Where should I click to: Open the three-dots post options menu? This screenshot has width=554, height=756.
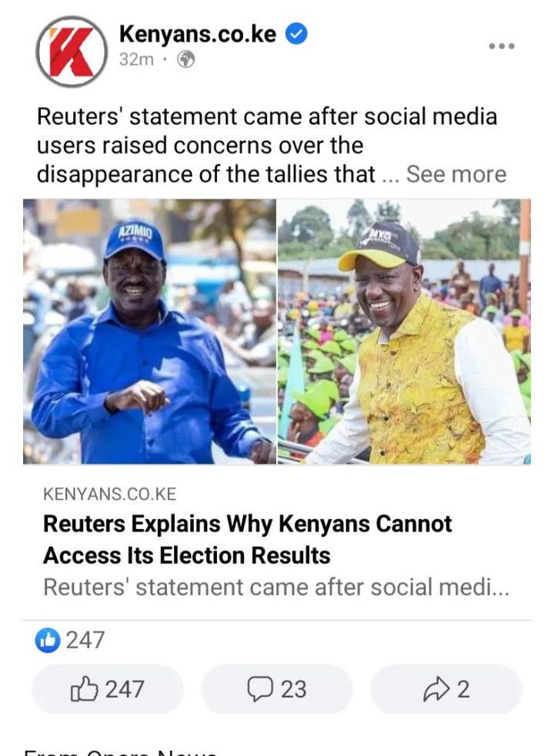click(x=502, y=46)
